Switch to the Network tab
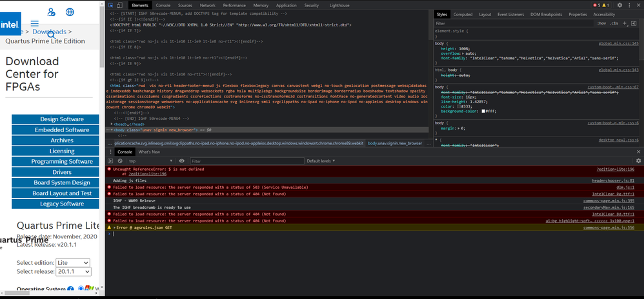Viewport: 644px width, 299px height. pyautogui.click(x=207, y=5)
